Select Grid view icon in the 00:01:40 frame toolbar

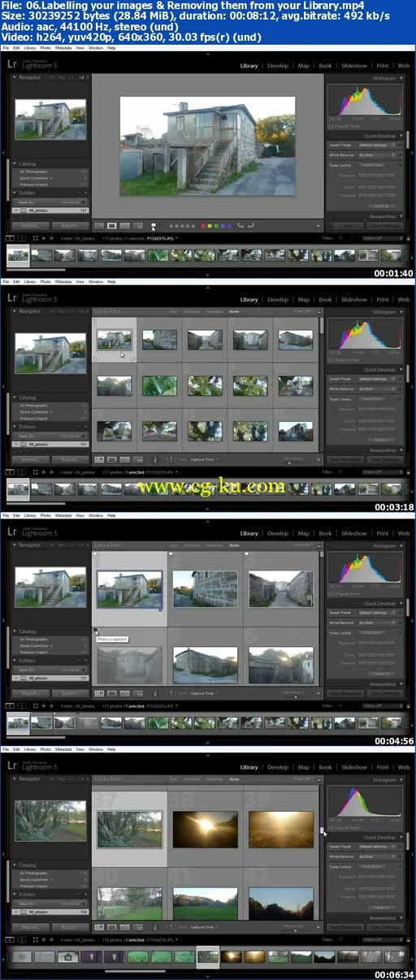[x=99, y=225]
